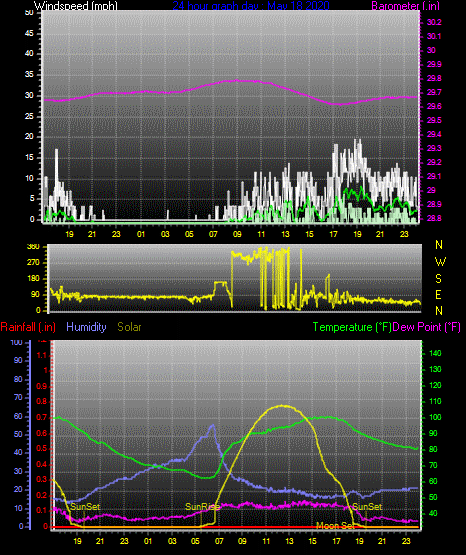466x555 pixels.
Task: Click the "1.1" rainfall axis value
Action: click(x=42, y=355)
